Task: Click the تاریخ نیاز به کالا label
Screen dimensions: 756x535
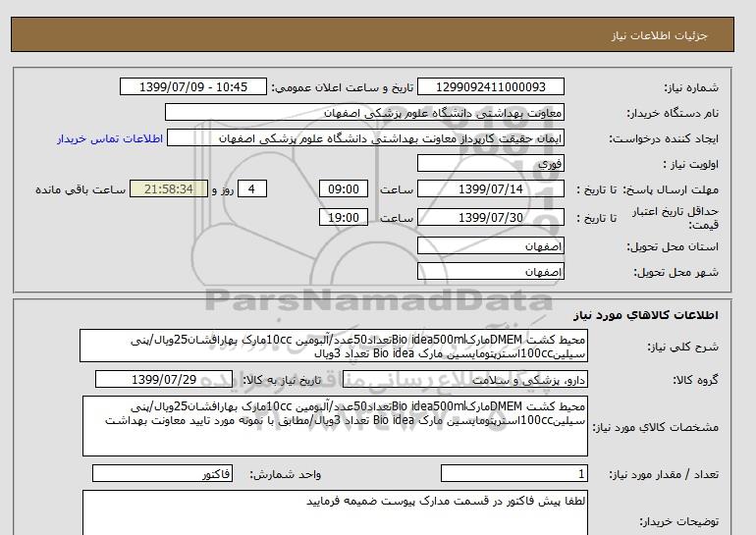Action: coord(282,380)
